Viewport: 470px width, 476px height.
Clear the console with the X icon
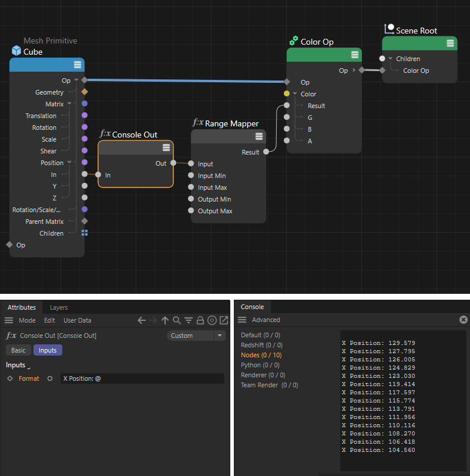click(x=464, y=320)
